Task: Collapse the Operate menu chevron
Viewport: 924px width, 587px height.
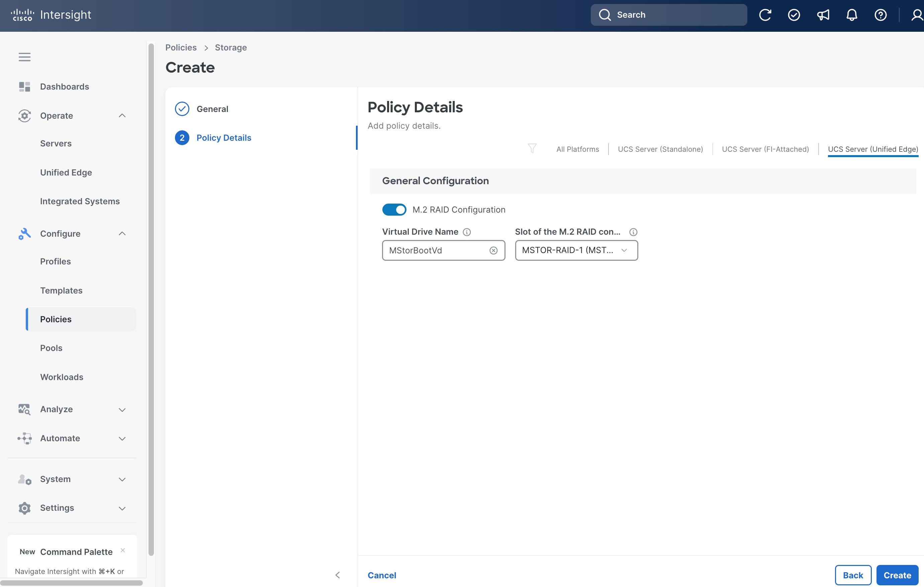Action: (x=122, y=116)
